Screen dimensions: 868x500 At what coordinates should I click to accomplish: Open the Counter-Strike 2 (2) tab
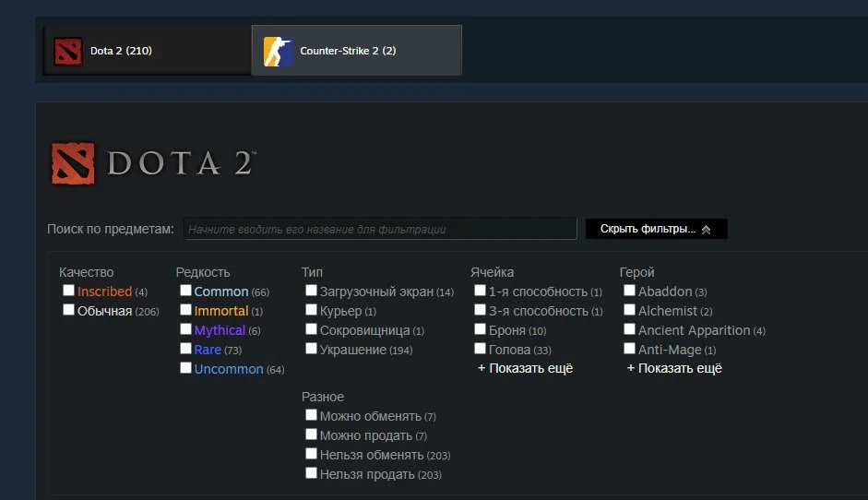point(356,51)
